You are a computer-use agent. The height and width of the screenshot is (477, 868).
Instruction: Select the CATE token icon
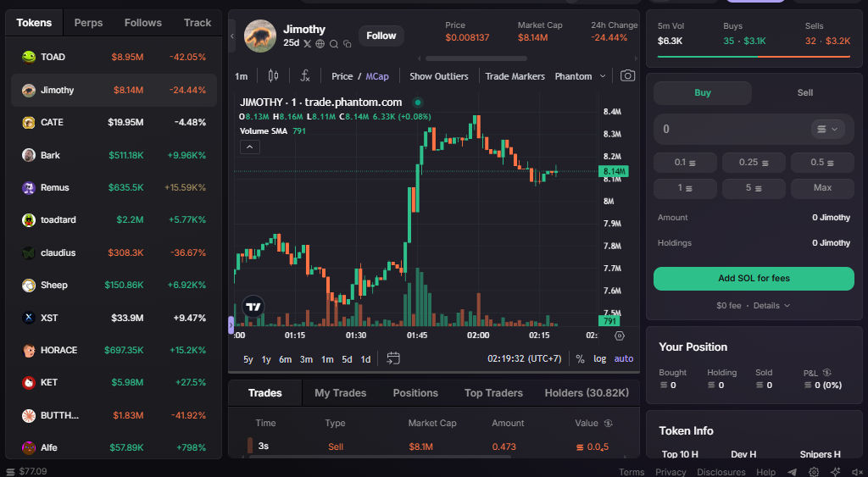pyautogui.click(x=29, y=122)
